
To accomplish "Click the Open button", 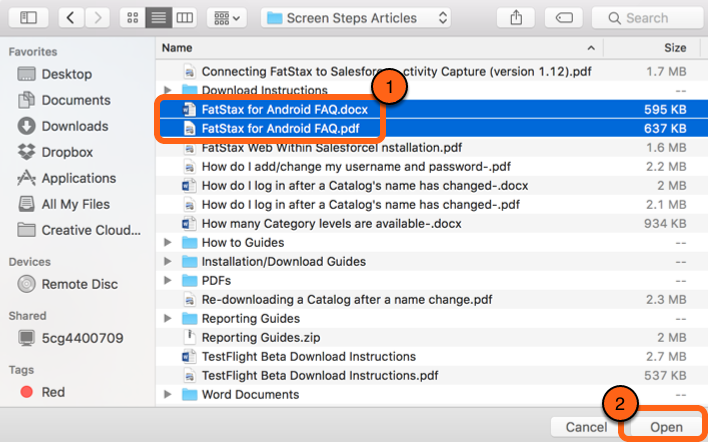I will [666, 427].
